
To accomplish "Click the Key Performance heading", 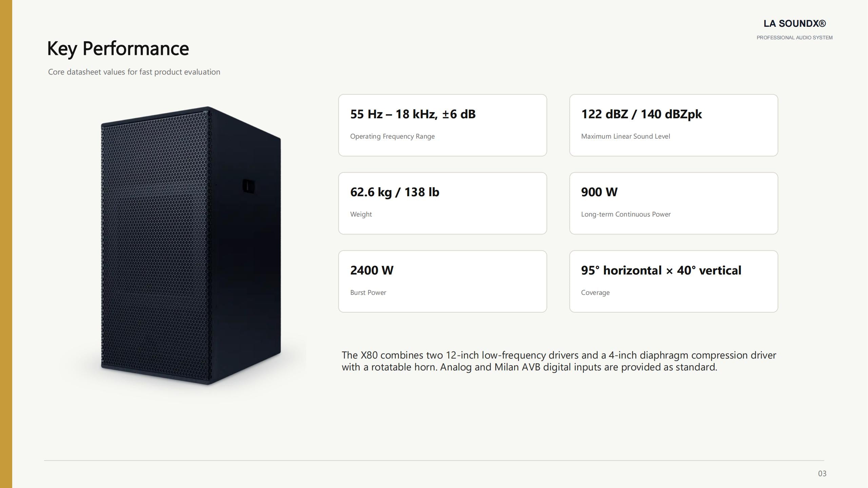I will 118,48.
